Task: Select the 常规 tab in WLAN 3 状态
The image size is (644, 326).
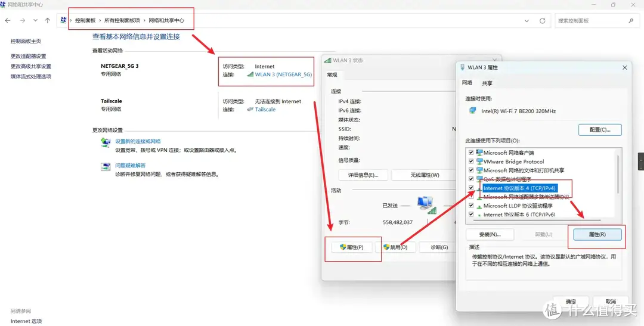Action: [332, 74]
